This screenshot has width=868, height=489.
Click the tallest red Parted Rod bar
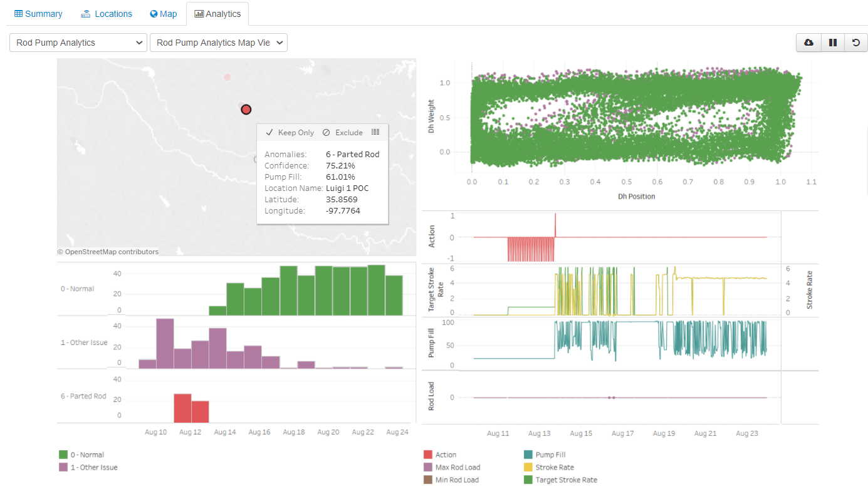coord(182,408)
